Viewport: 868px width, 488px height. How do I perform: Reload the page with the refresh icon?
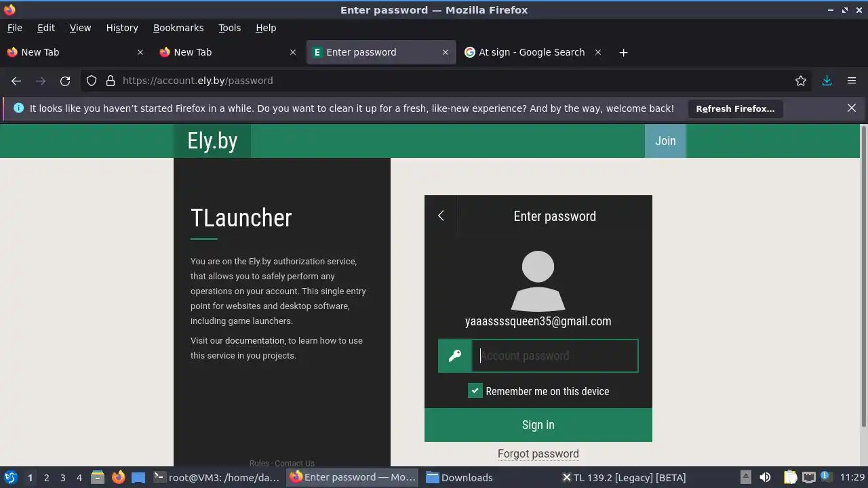point(65,81)
